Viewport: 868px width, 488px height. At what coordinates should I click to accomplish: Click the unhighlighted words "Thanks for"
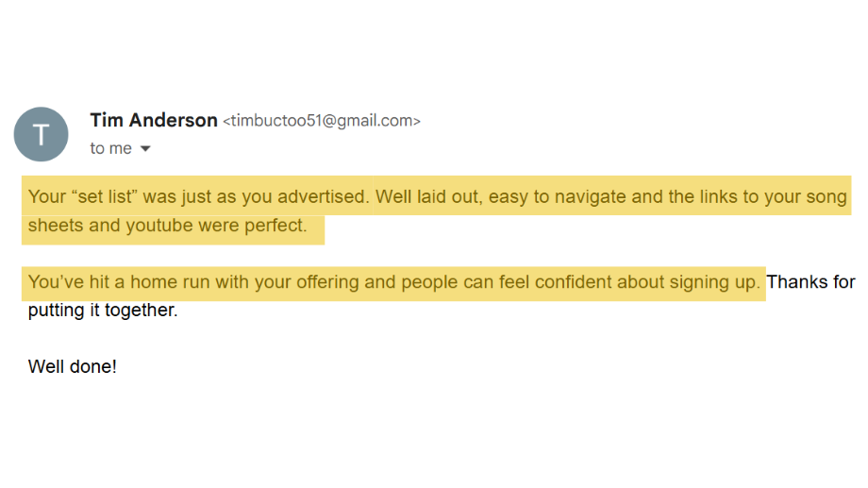811,282
